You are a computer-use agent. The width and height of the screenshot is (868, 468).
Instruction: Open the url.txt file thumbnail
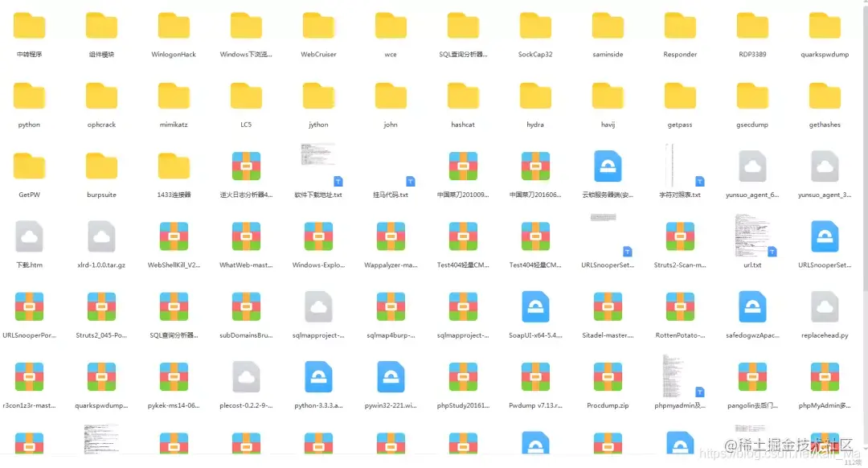click(755, 235)
